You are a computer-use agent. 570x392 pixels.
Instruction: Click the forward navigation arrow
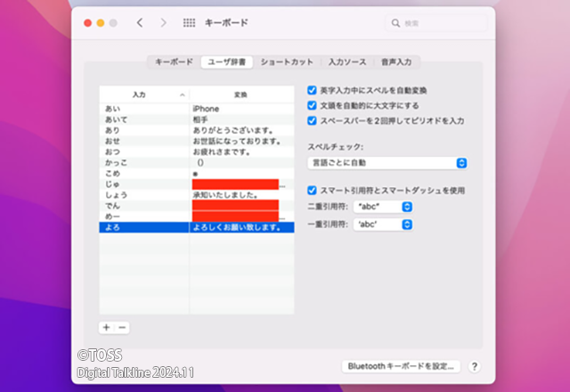tap(163, 22)
